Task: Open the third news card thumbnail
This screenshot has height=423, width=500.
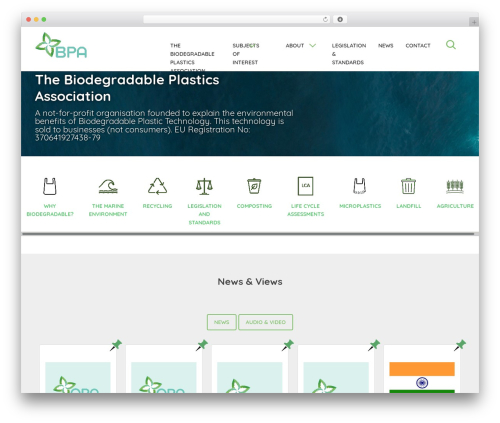Action: tap(250, 377)
